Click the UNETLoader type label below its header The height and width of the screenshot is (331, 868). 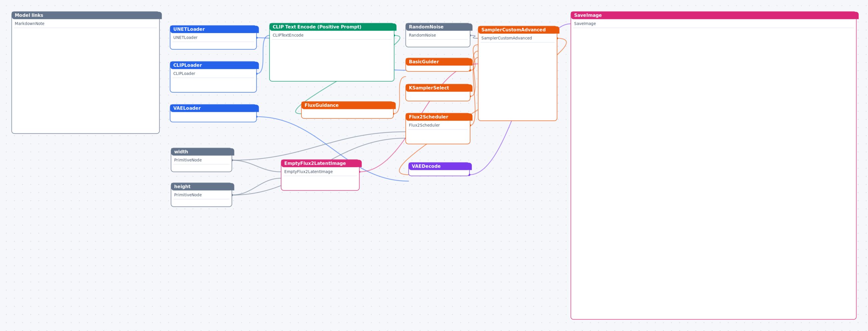[x=185, y=37]
